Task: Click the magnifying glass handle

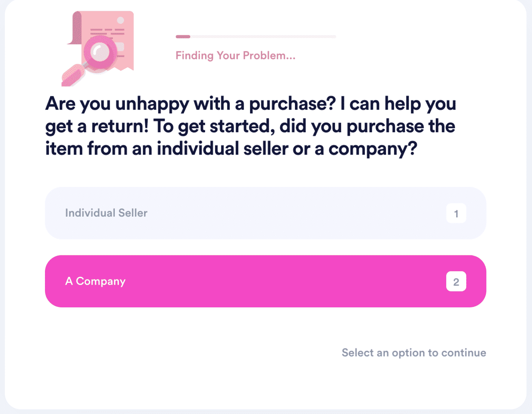Action: pos(74,75)
